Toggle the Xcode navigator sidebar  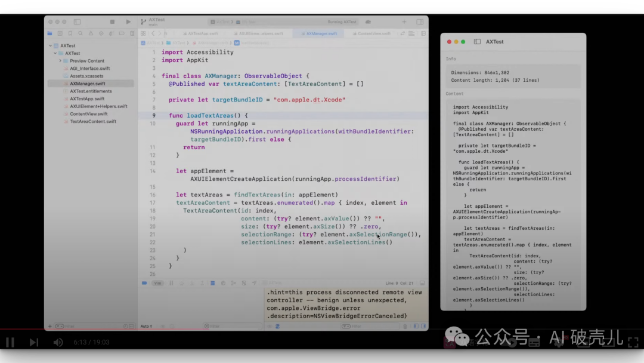point(77,22)
